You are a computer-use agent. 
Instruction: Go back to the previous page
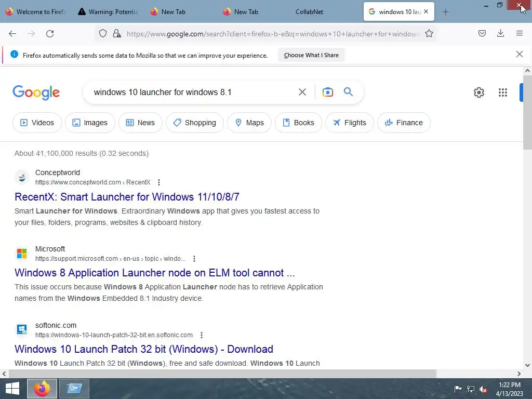[12, 34]
